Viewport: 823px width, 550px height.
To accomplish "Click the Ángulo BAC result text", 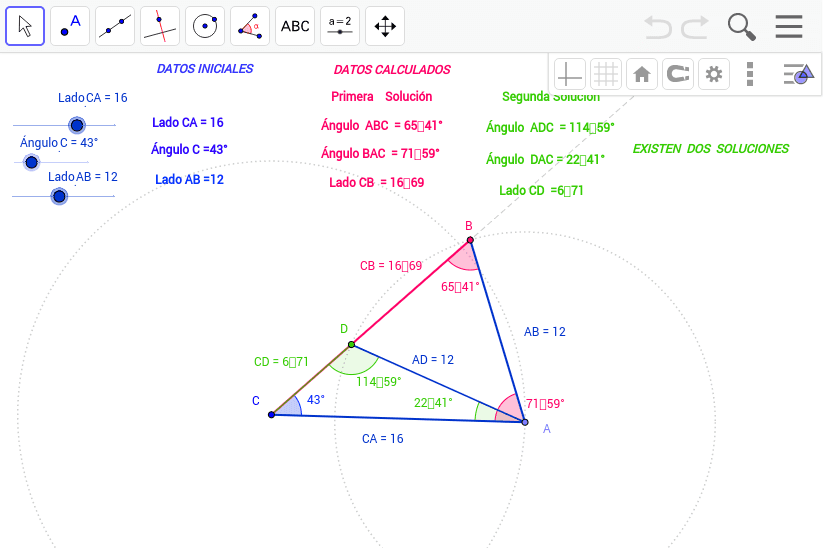I will click(380, 153).
